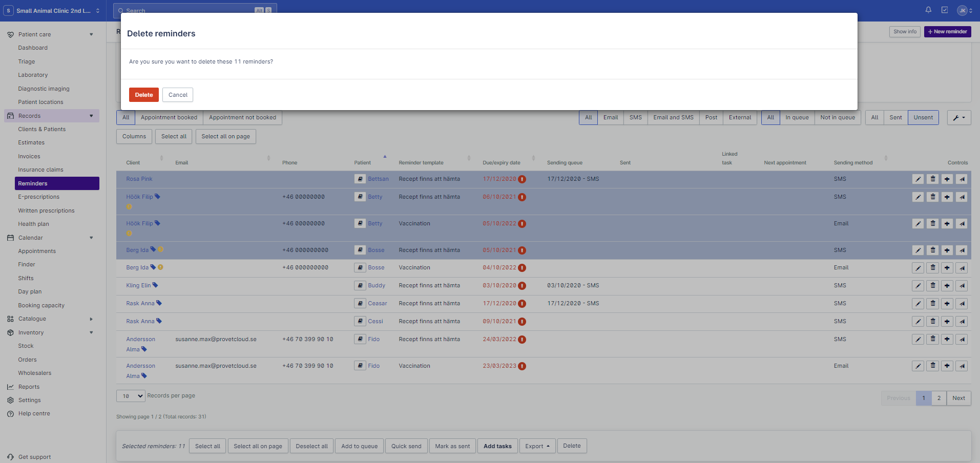Open the records per page dropdown
This screenshot has height=463, width=980.
click(131, 396)
